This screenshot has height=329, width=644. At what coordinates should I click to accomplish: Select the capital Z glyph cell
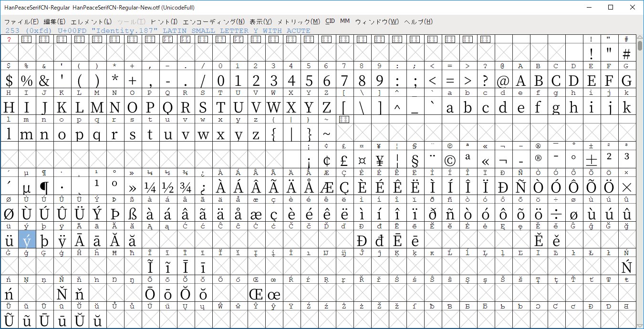pyautogui.click(x=326, y=106)
